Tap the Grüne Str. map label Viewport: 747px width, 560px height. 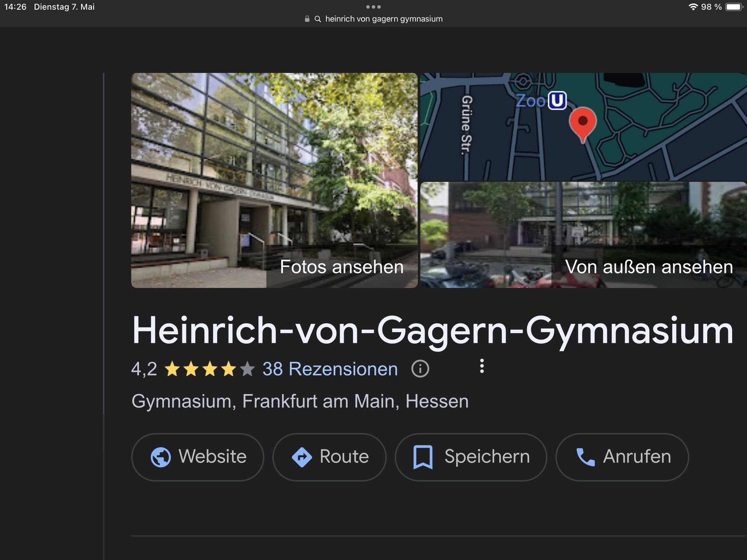[x=466, y=125]
